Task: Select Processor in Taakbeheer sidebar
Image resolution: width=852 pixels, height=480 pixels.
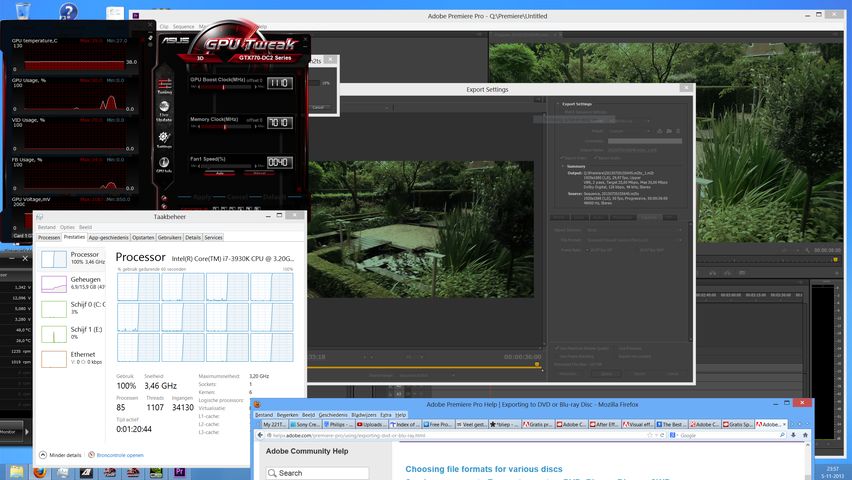Action: 73,259
